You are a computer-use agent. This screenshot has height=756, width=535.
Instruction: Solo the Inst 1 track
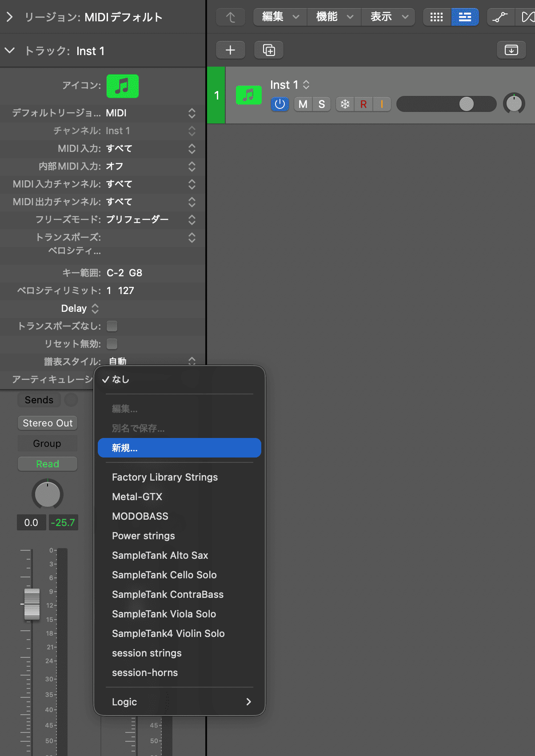click(322, 104)
